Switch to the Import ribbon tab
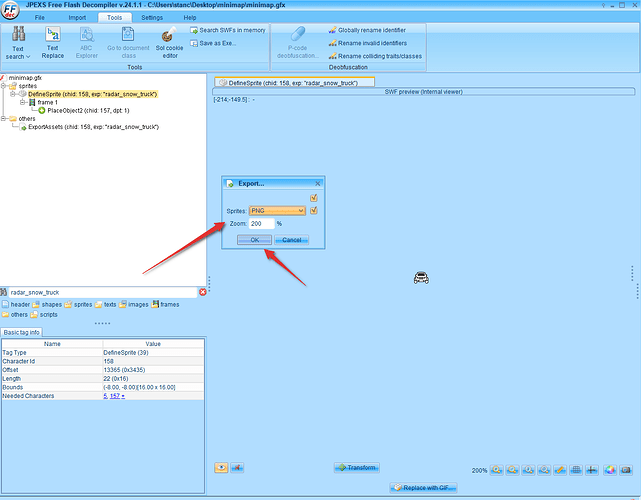 click(x=76, y=17)
